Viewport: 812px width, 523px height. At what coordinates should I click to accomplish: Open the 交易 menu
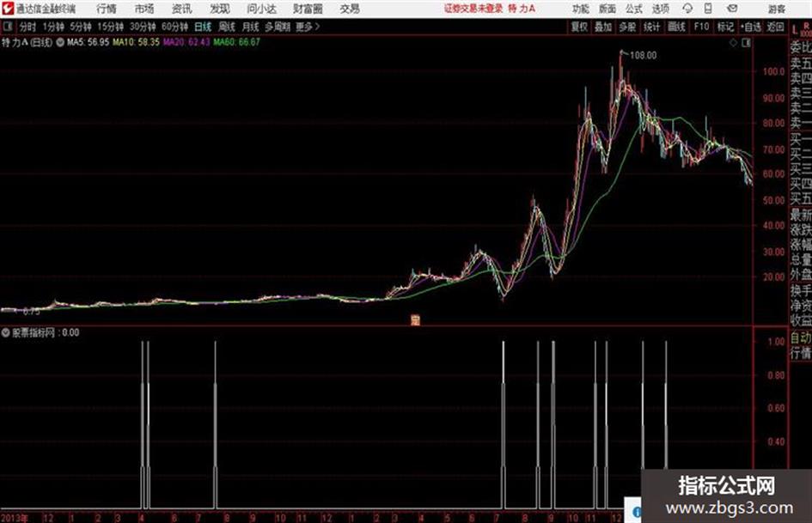[x=350, y=9]
